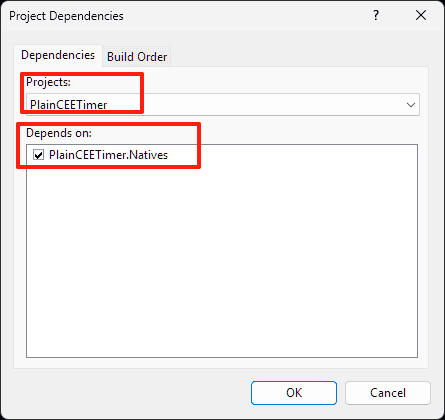
Task: Click blank row right of PlainCEETimer.Natives
Action: [x=292, y=155]
